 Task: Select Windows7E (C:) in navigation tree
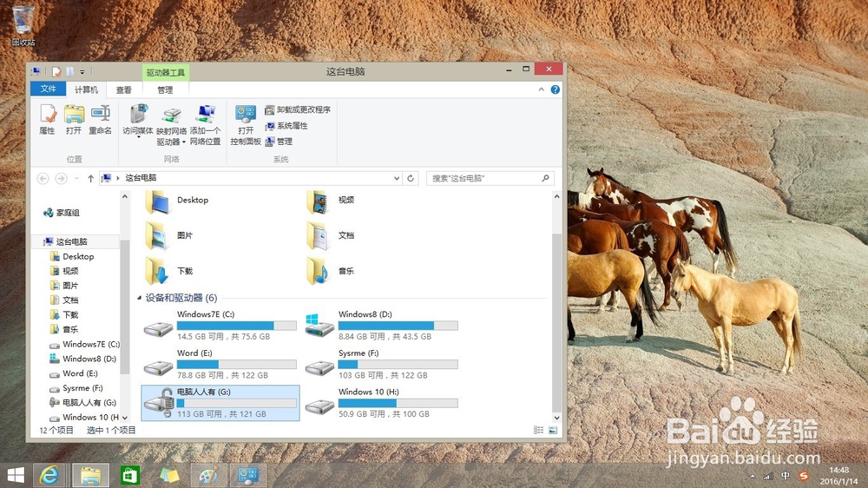coord(84,344)
